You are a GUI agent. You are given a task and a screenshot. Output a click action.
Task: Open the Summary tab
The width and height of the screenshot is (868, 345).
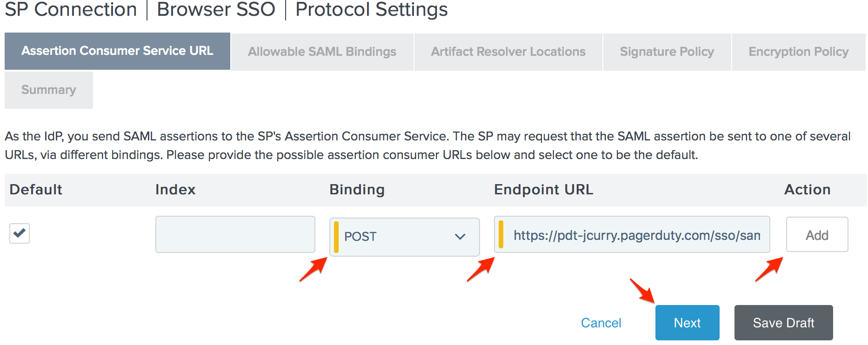pos(49,90)
